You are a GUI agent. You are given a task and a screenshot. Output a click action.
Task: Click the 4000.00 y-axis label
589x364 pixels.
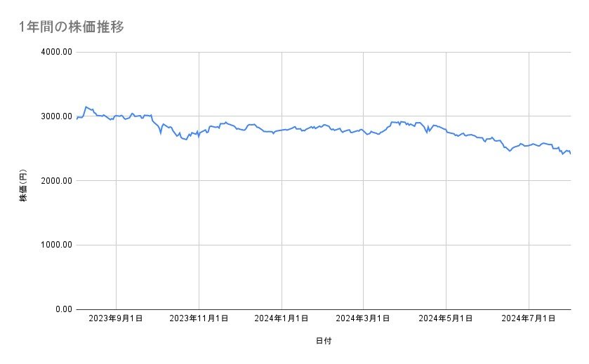54,53
